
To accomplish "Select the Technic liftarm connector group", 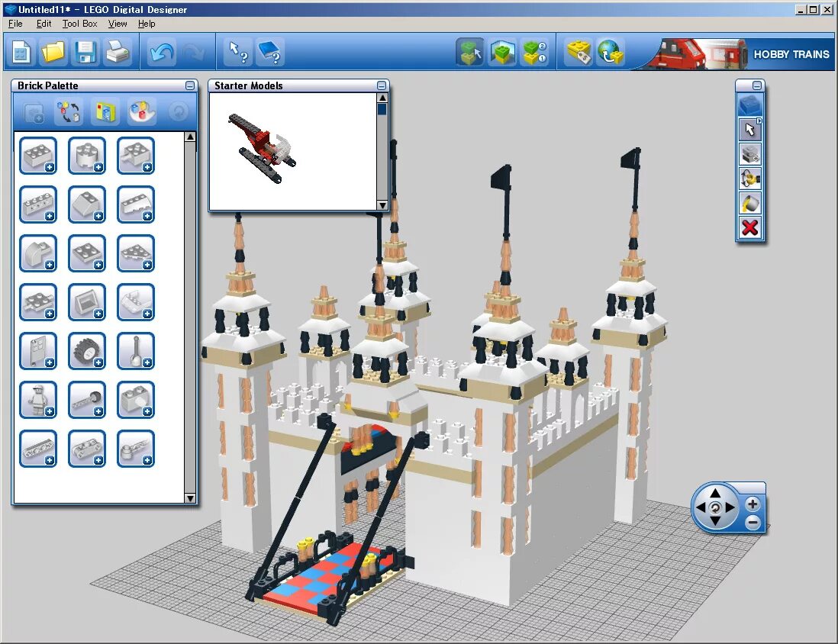I will click(87, 449).
